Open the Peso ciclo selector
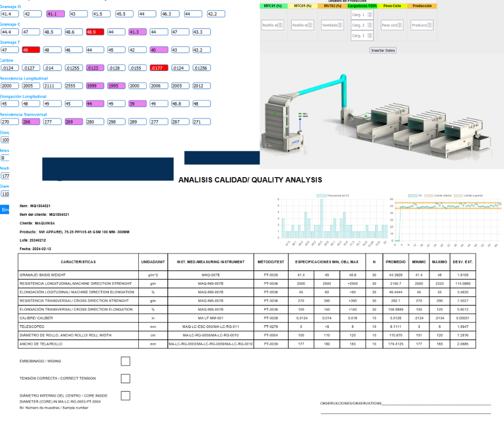 tap(391, 25)
